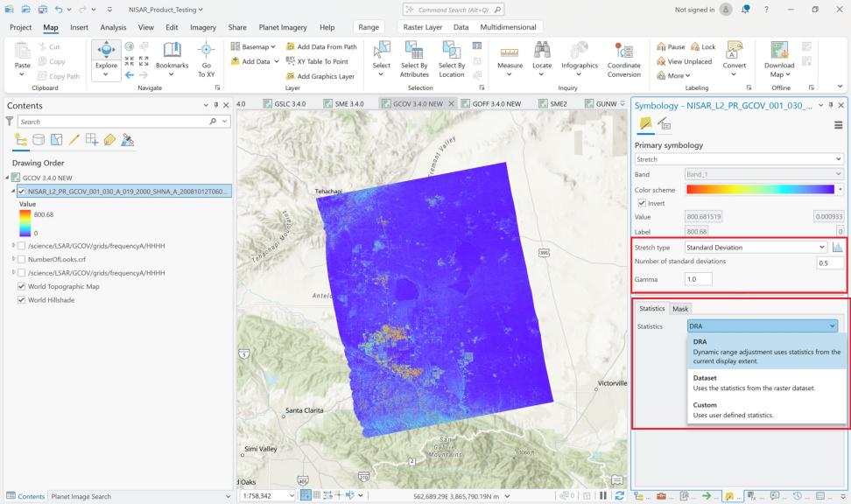
Task: Open Select By Attributes
Action: [x=414, y=59]
